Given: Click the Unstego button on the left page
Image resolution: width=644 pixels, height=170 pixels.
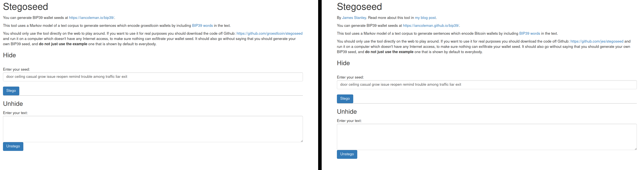Looking at the screenshot, I should tap(13, 146).
